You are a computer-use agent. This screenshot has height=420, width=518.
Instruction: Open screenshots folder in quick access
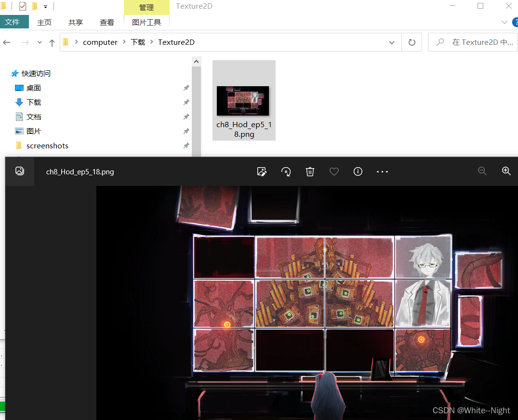coord(47,145)
